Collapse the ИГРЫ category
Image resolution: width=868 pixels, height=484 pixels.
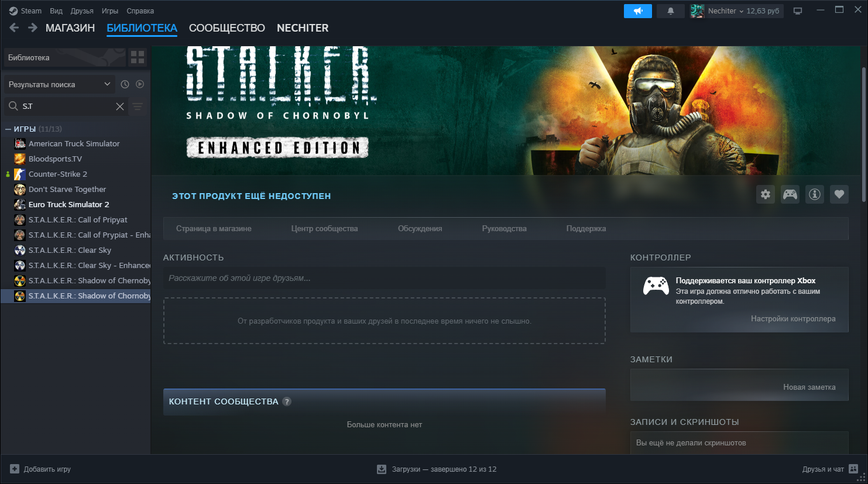pos(8,129)
